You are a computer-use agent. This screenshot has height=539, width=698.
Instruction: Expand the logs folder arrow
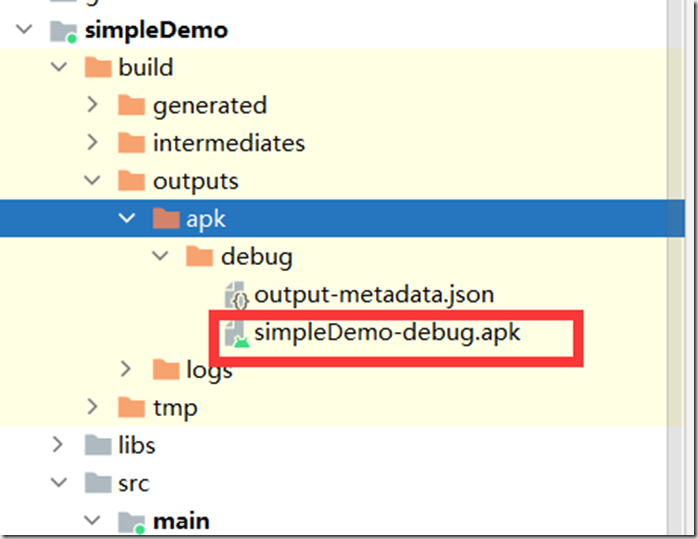point(126,370)
